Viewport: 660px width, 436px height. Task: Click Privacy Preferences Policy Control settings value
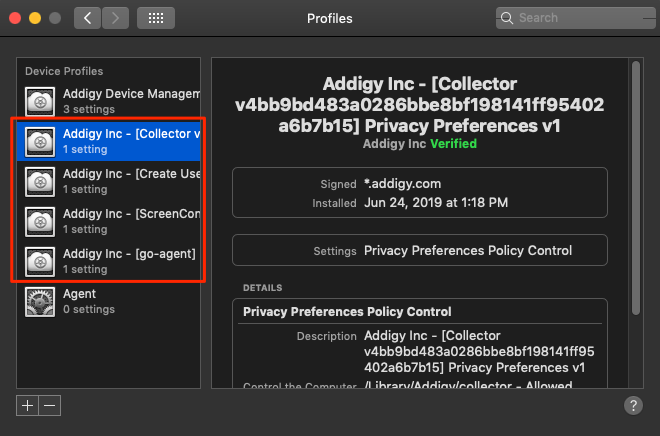[468, 251]
